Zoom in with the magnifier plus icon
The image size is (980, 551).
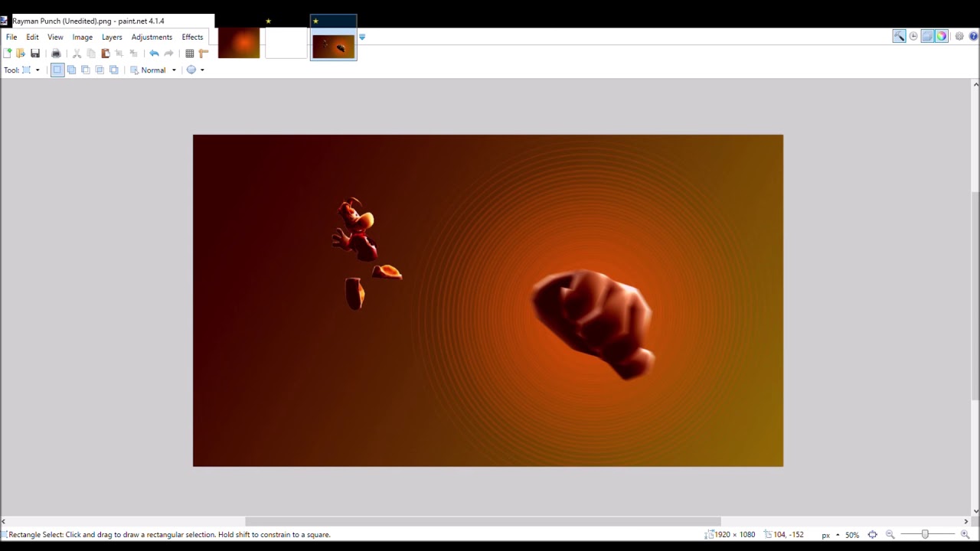click(965, 535)
